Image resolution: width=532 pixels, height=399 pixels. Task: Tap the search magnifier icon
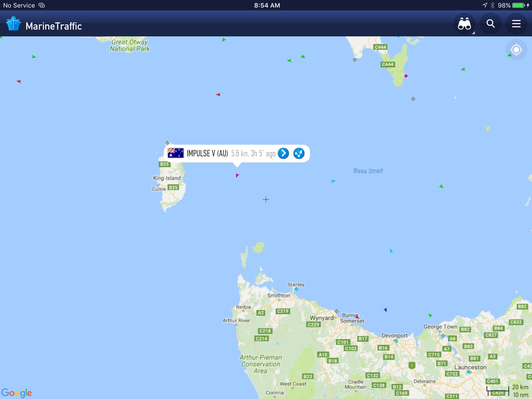click(490, 24)
